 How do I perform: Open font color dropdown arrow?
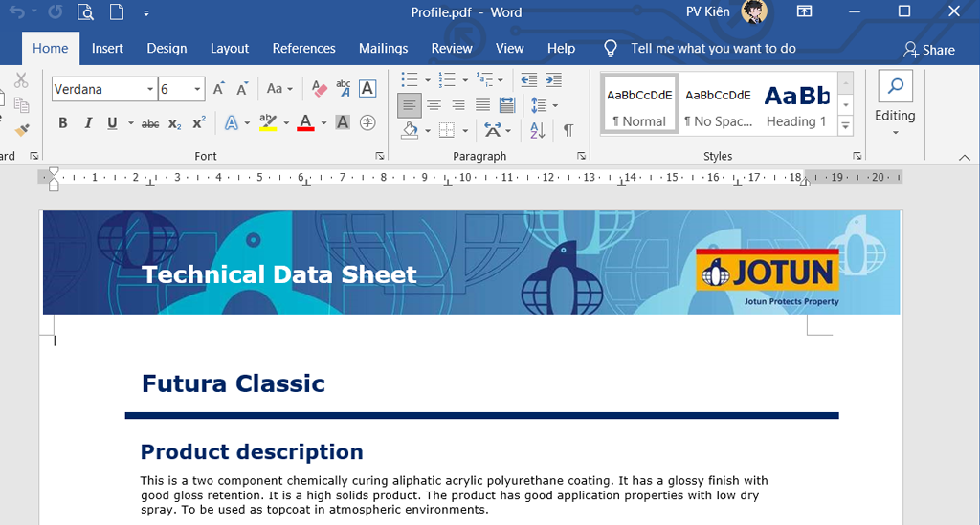click(323, 123)
